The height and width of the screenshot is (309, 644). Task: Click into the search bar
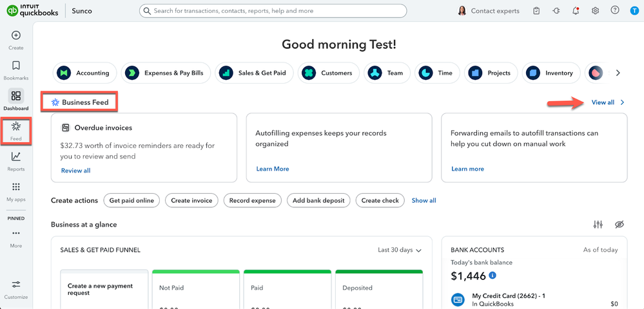tap(273, 11)
